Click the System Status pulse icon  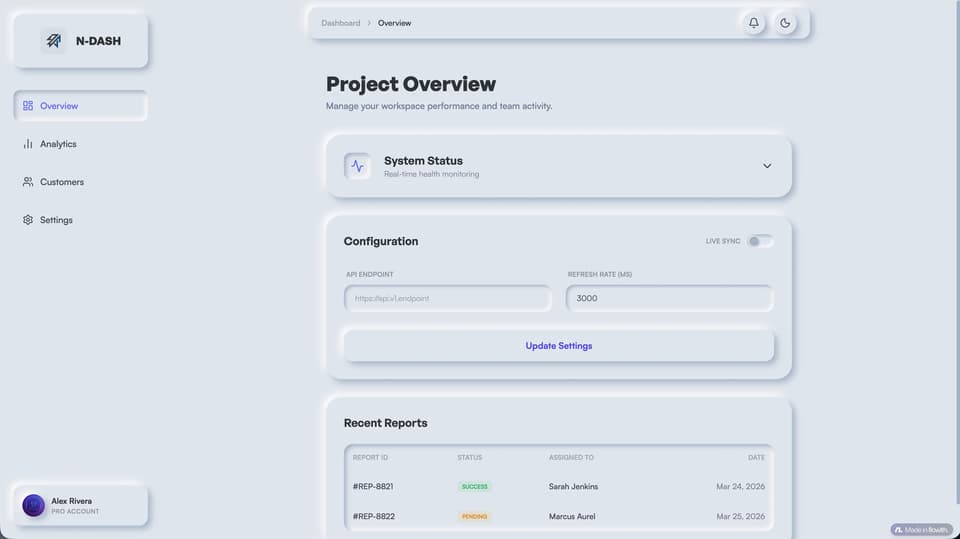pyautogui.click(x=358, y=166)
